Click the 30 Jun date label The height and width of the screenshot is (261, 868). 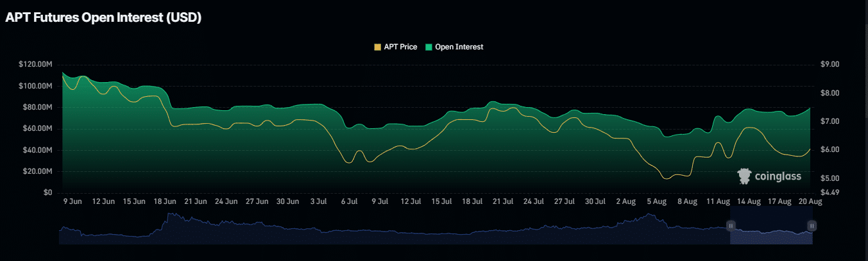coord(289,201)
